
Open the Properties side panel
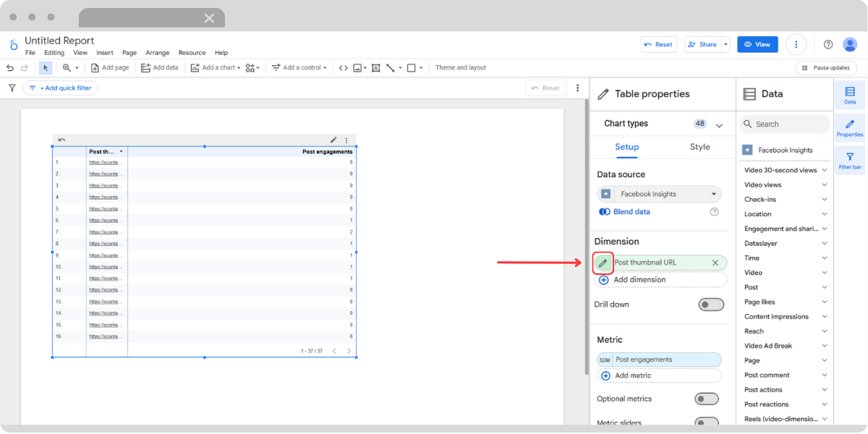coord(850,128)
